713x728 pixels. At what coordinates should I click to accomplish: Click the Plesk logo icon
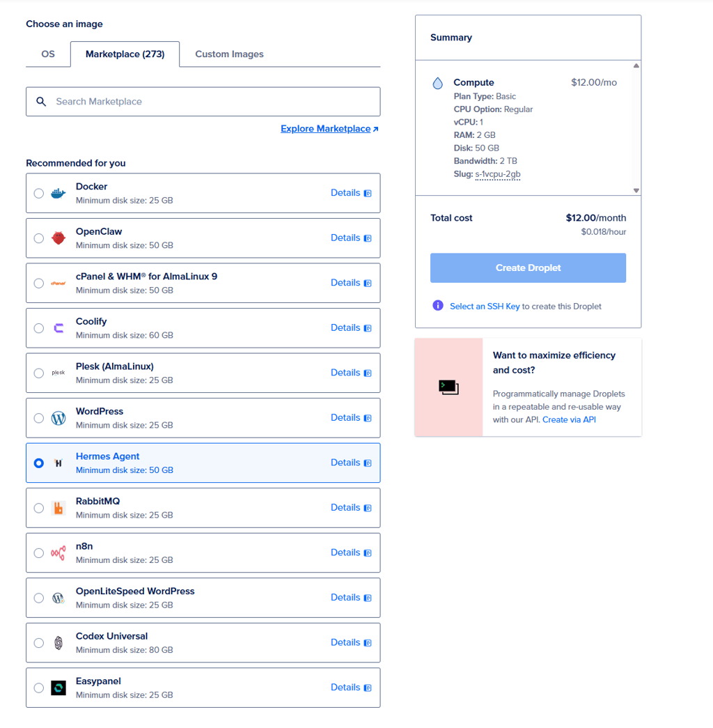click(58, 373)
